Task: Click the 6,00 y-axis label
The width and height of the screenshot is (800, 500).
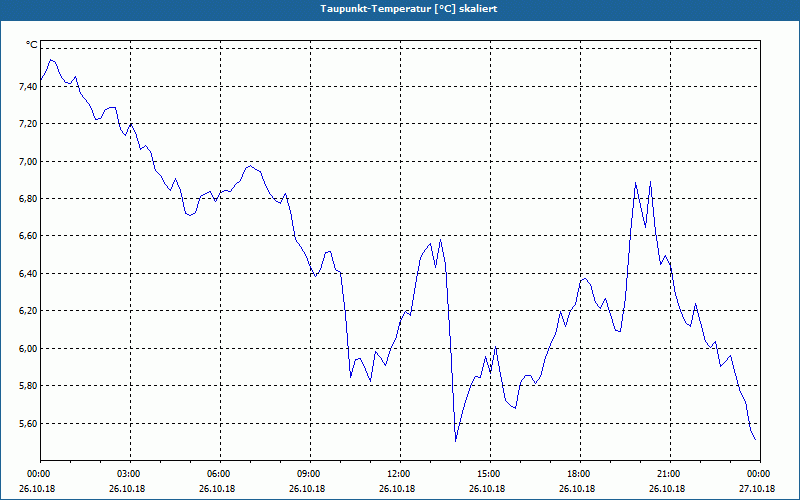Action: (28, 349)
